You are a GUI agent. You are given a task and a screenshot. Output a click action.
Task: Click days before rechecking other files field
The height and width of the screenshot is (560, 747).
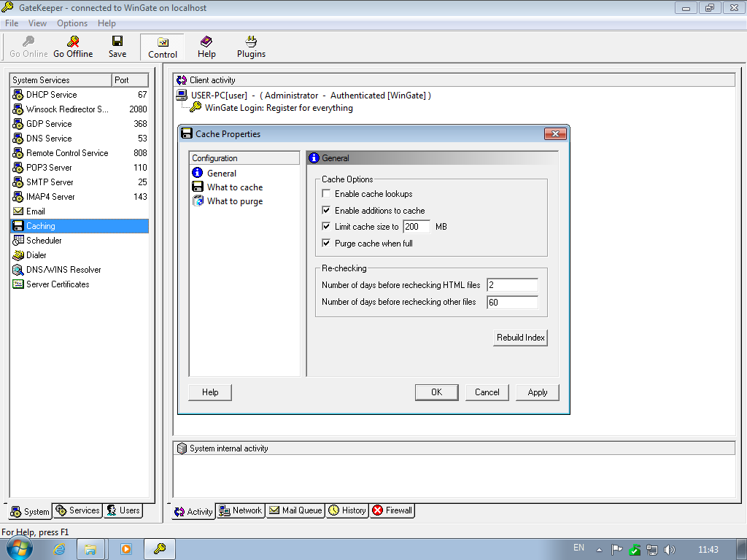coord(512,303)
